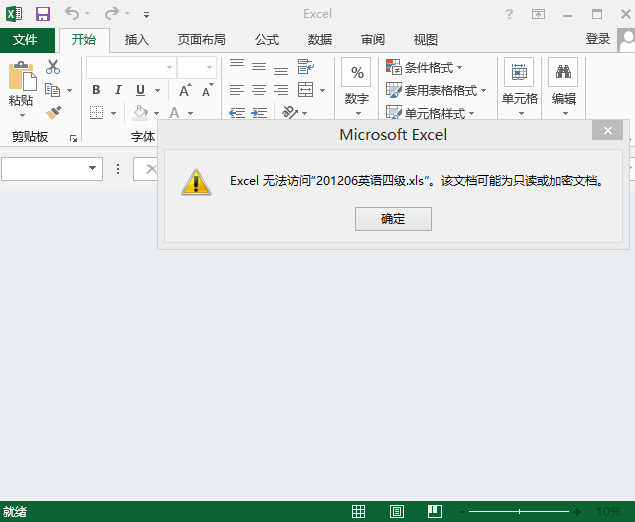The height and width of the screenshot is (522, 635).
Task: Click the Undo arrow icon
Action: [x=72, y=14]
